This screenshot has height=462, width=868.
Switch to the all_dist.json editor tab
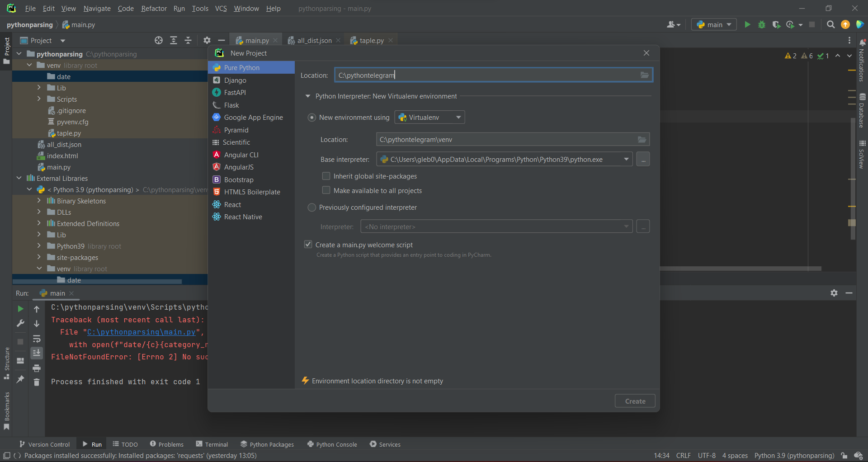coord(314,40)
